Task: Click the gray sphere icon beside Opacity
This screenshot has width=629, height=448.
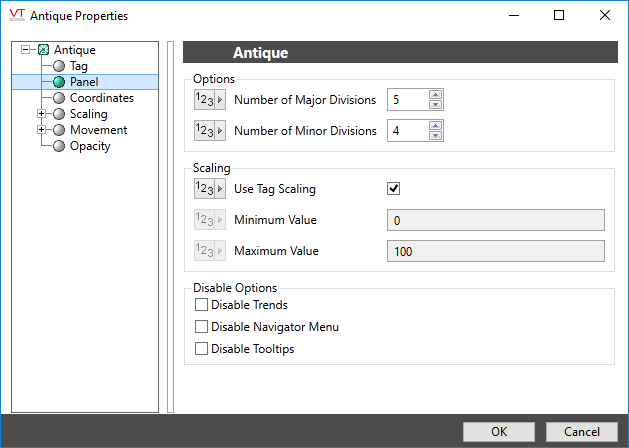Action: (59, 146)
